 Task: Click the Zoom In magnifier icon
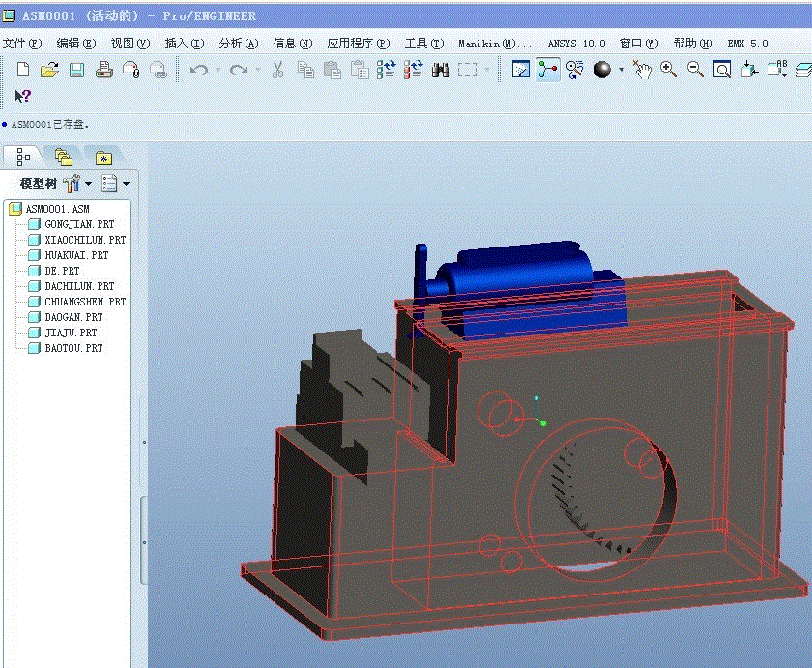pos(668,70)
